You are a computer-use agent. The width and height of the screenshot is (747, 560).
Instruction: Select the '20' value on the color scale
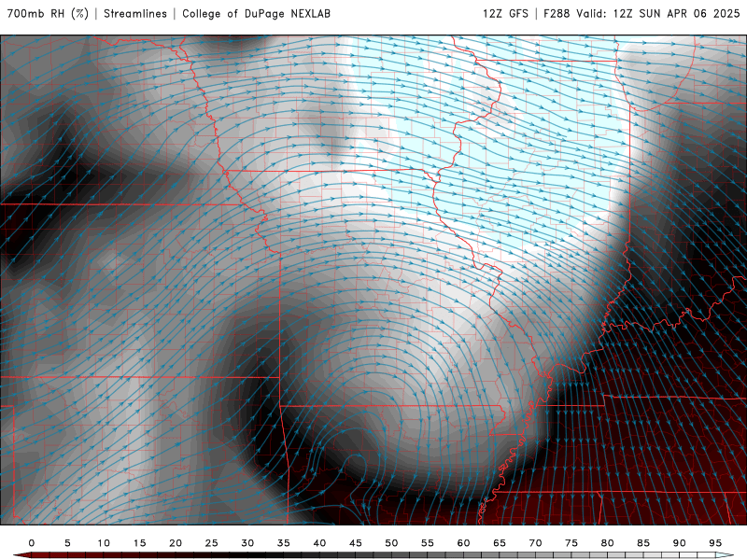pyautogui.click(x=176, y=543)
